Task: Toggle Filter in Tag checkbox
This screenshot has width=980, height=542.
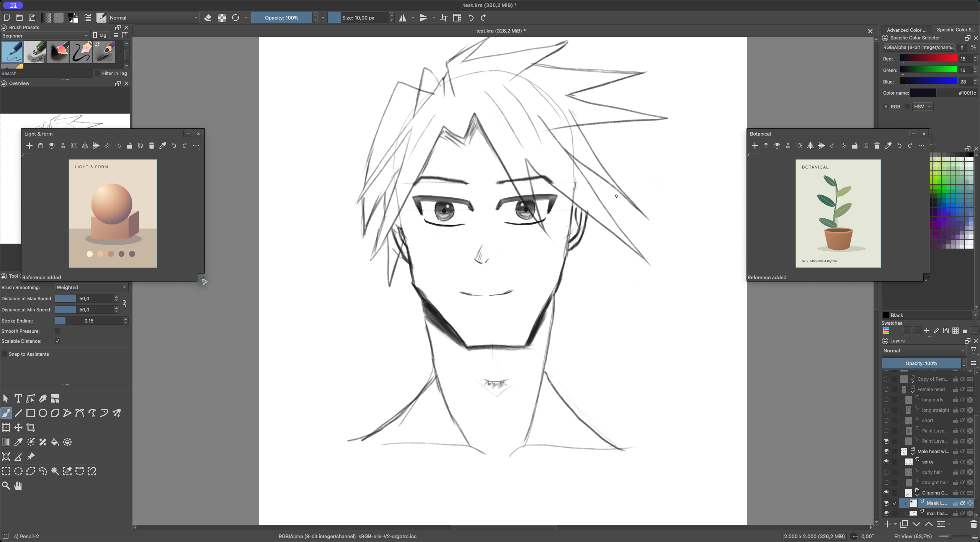Action: [x=98, y=73]
